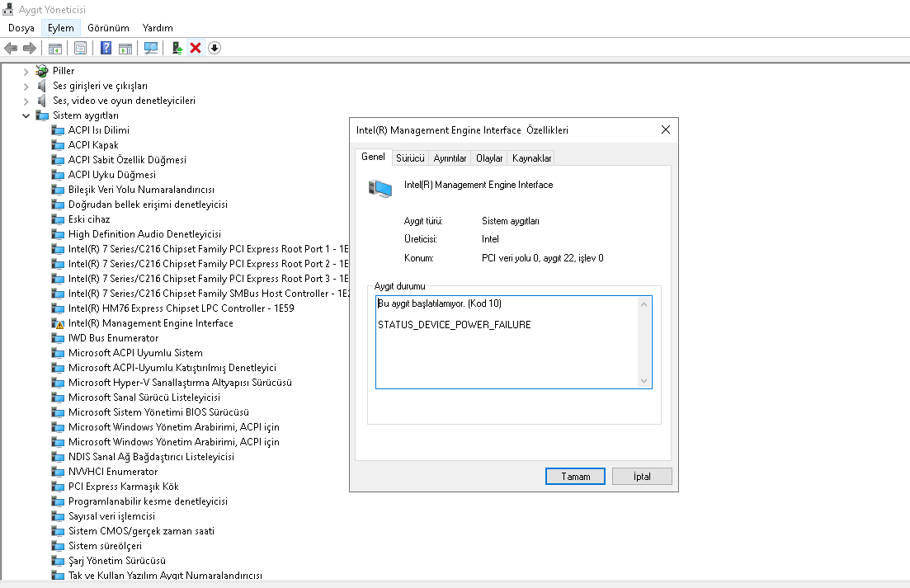Click the Update driver toolbar icon
This screenshot has height=588, width=910.
click(x=177, y=48)
